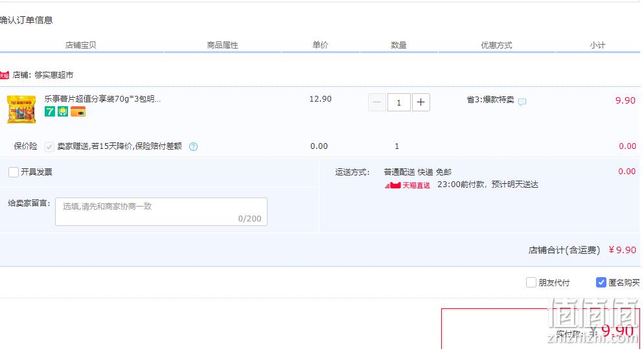The image size is (644, 349).
Task: Click the orange credit card badge icon
Action: point(78,111)
